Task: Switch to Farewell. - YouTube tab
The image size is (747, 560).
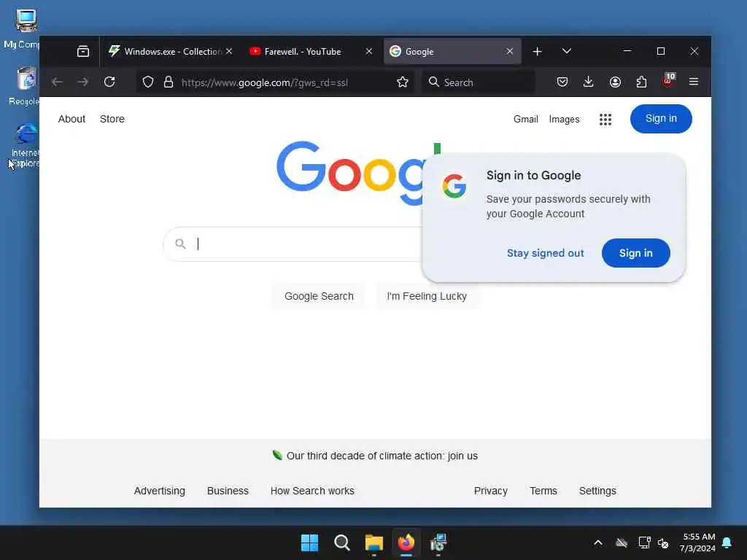Action: [x=311, y=52]
